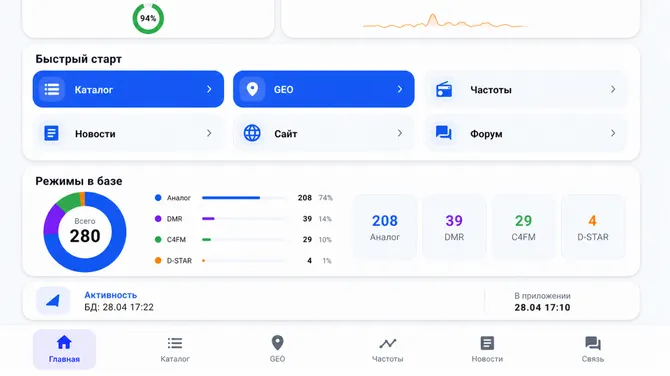
Task: Click the radio icon next to Частоты
Action: tap(444, 90)
